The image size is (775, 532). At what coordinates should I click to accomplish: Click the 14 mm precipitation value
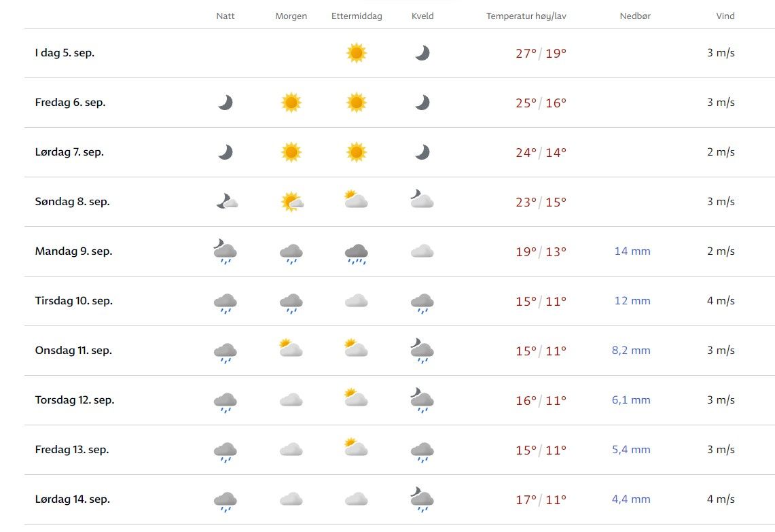point(632,251)
